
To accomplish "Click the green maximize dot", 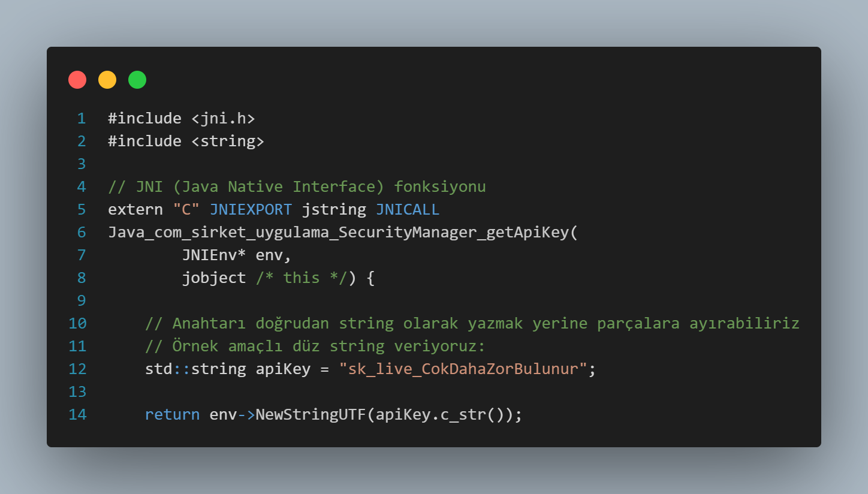I will pyautogui.click(x=137, y=80).
